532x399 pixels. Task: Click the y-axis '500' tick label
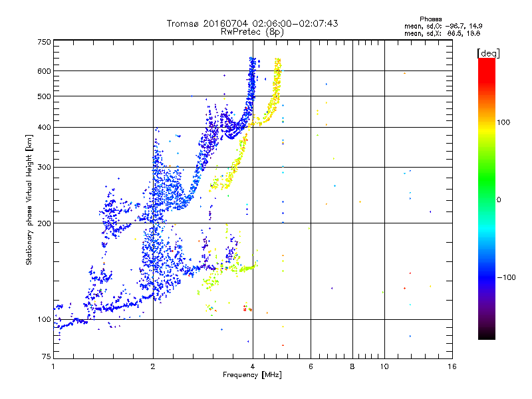[x=45, y=96]
